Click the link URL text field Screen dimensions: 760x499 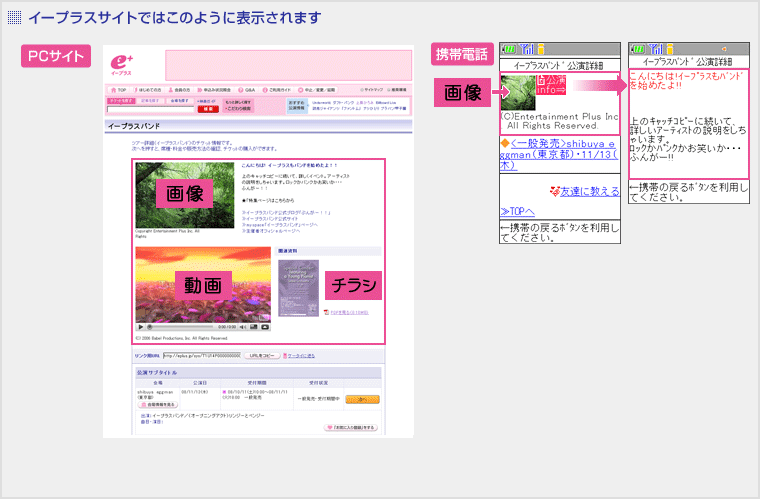tap(202, 356)
